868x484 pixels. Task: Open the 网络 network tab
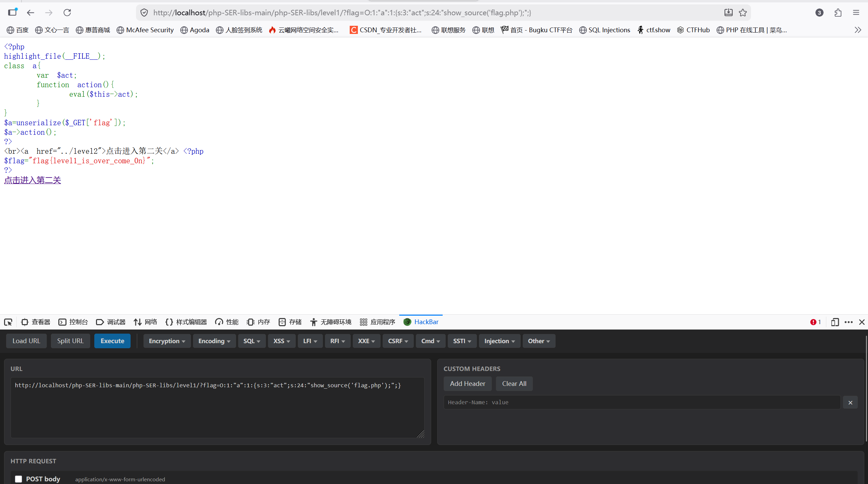point(146,322)
